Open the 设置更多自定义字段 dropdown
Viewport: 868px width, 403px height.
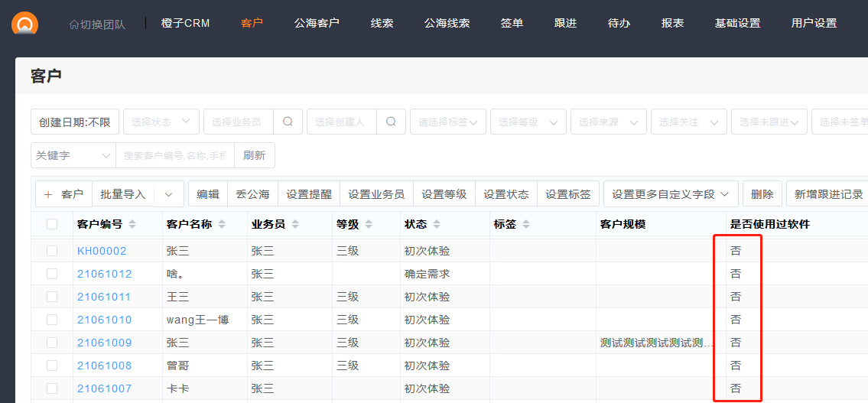click(671, 194)
